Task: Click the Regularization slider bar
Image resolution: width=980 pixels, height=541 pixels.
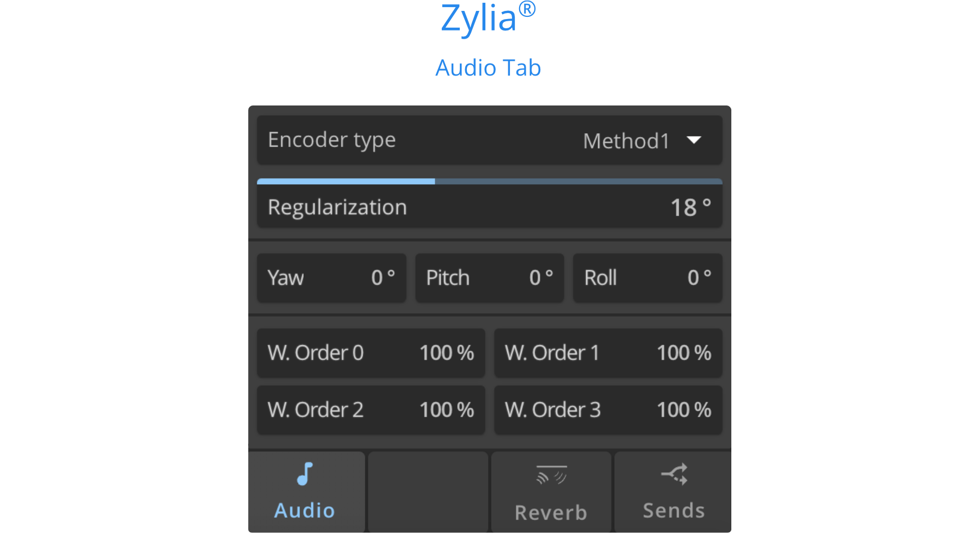Action: (x=489, y=182)
